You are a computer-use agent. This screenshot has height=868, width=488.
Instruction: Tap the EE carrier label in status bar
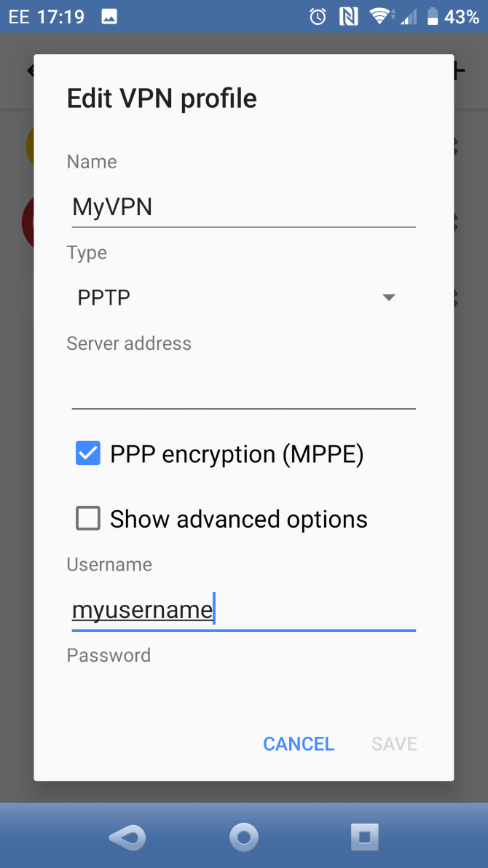tap(18, 15)
